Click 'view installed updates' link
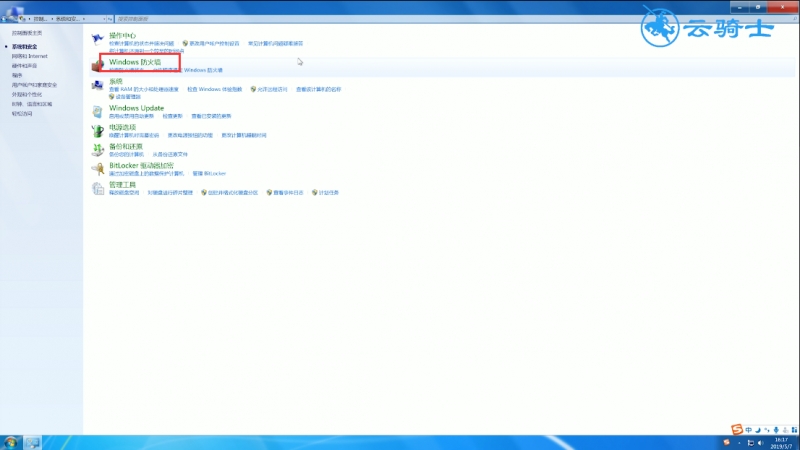Image resolution: width=800 pixels, height=450 pixels. point(211,116)
